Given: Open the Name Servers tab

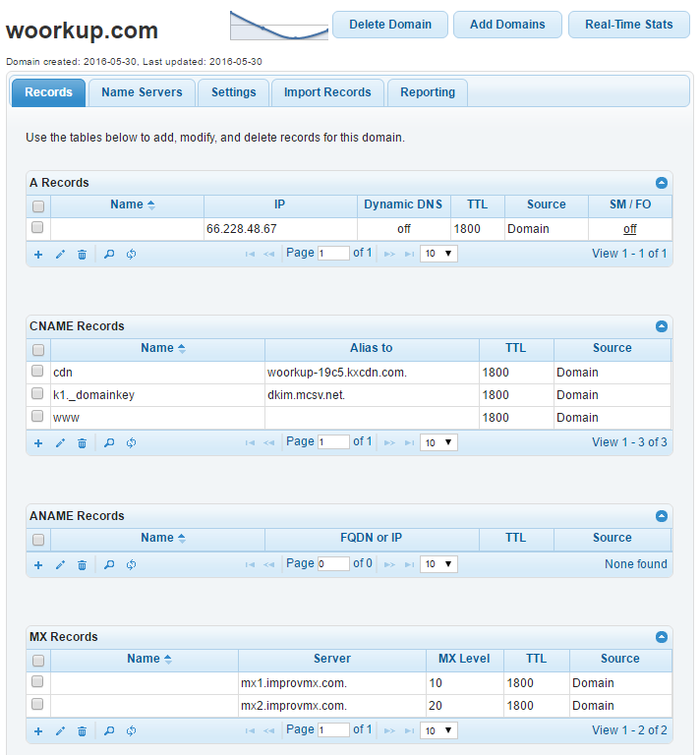Looking at the screenshot, I should (x=142, y=92).
